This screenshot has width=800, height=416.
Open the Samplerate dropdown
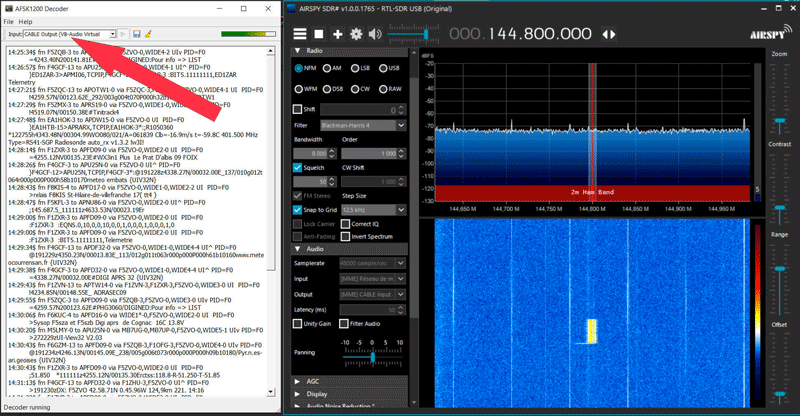click(x=372, y=263)
